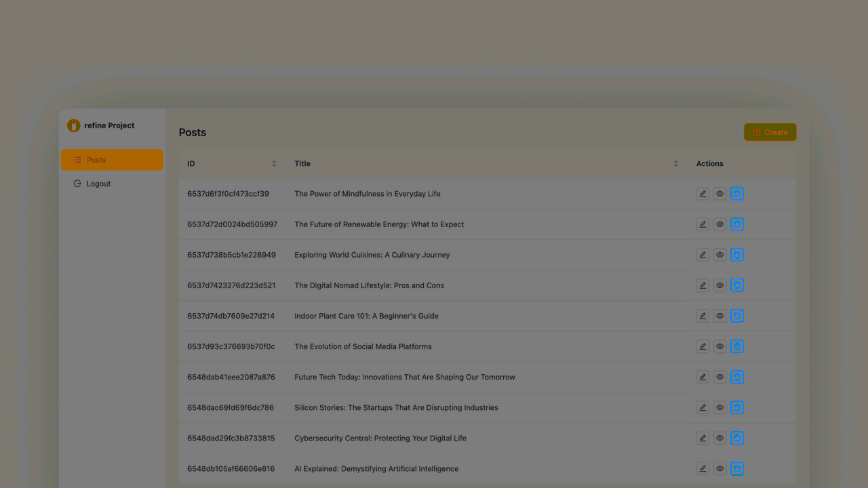The width and height of the screenshot is (868, 488).
Task: Open the Create post form
Action: [770, 131]
